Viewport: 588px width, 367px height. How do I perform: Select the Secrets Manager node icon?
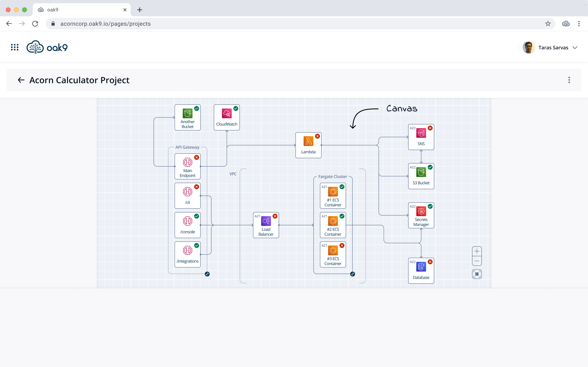[x=421, y=211]
